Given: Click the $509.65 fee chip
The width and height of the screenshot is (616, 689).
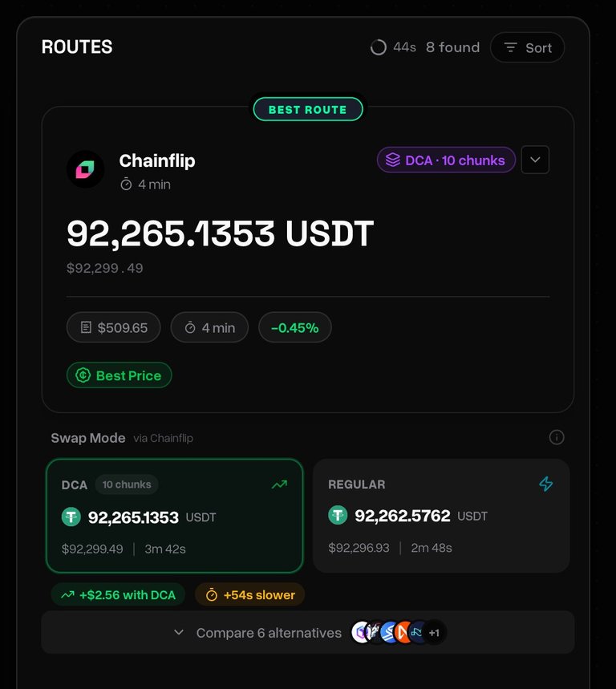Looking at the screenshot, I should point(113,327).
